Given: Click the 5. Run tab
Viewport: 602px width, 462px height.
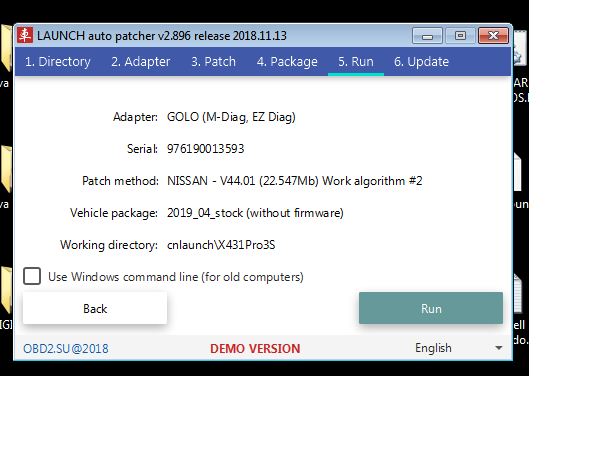Looking at the screenshot, I should point(355,62).
